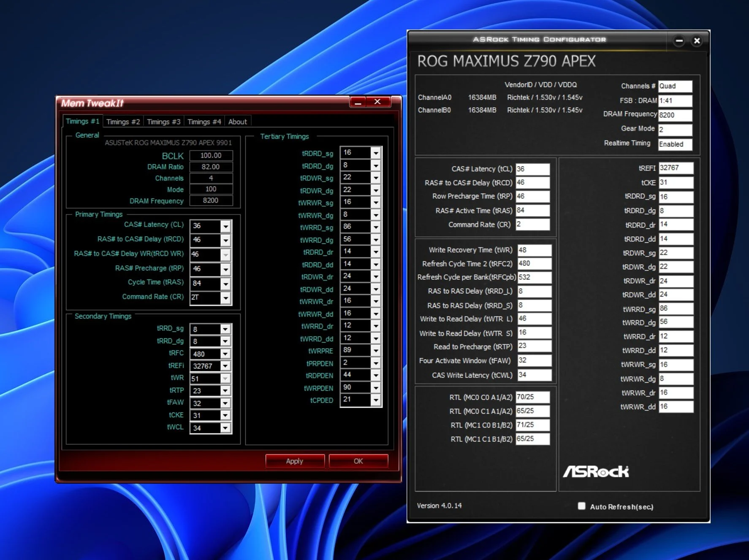Viewport: 749px width, 560px height.
Task: Open the tRFC dropdown in Secondary Timings
Action: tap(225, 354)
